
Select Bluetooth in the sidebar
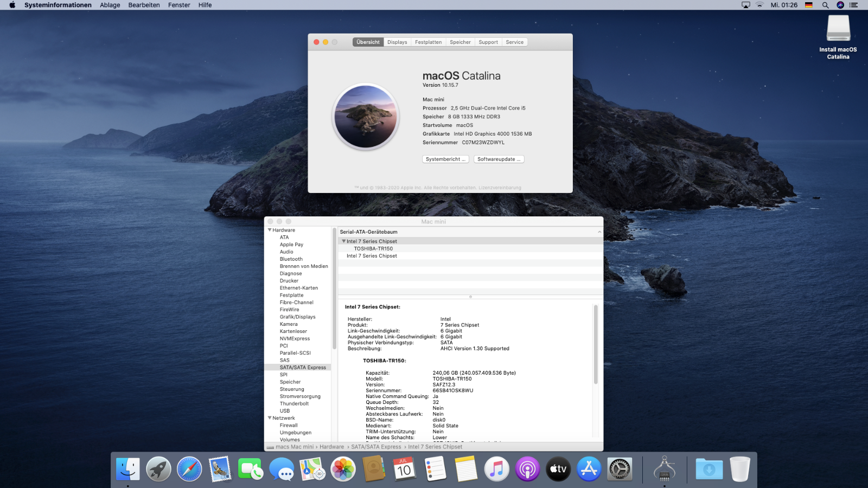pos(291,259)
